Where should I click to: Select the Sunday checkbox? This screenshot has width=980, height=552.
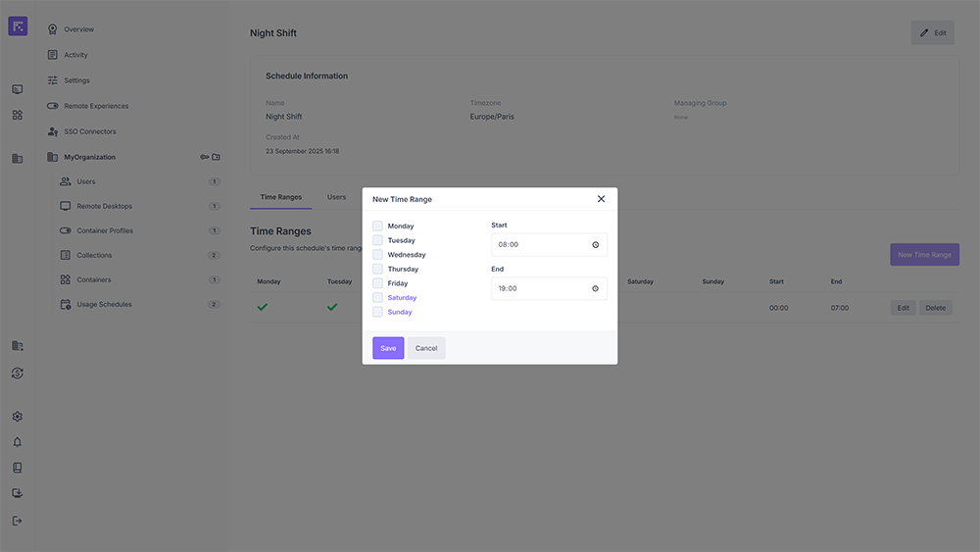pyautogui.click(x=377, y=312)
